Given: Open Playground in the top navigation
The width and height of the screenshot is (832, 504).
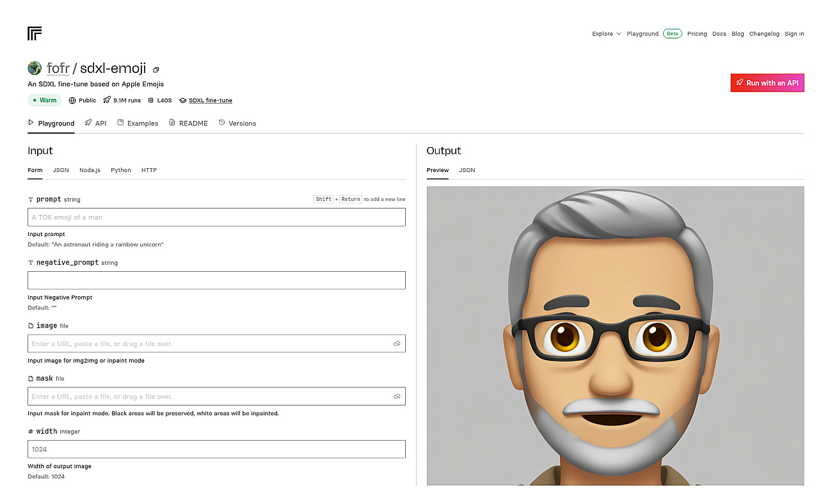Looking at the screenshot, I should (x=643, y=34).
